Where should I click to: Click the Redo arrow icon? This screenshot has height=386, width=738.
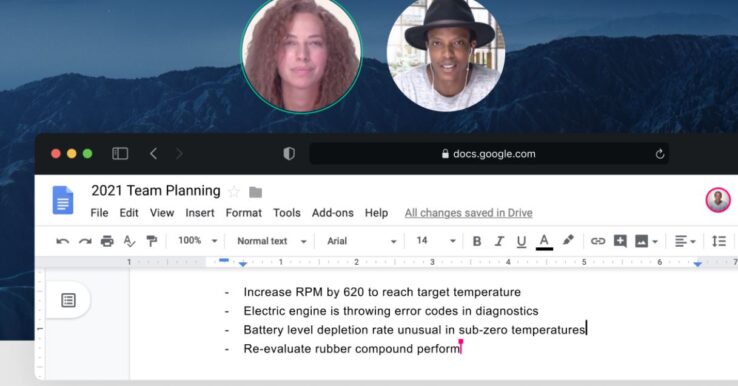[85, 241]
